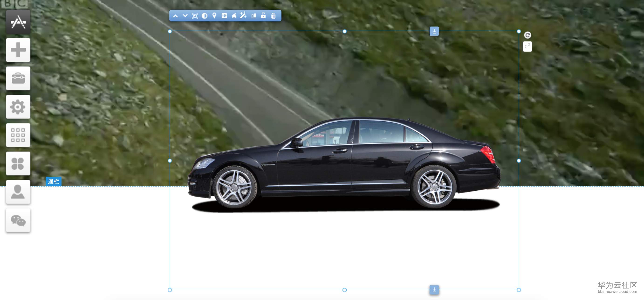The image size is (644, 300).
Task: Click the magic wand effects icon
Action: [x=243, y=16]
